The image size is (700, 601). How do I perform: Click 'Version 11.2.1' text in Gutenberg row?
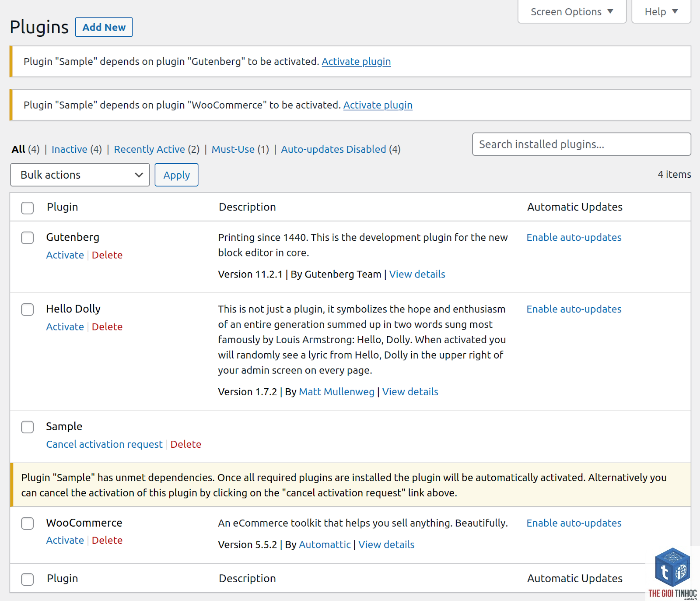coord(250,274)
